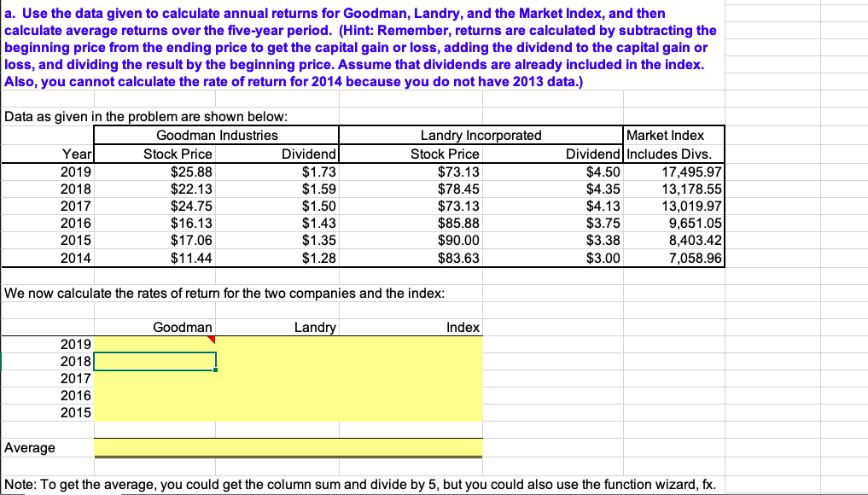Image resolution: width=868 pixels, height=495 pixels.
Task: Click the Landry 2015 dividend $3.38
Action: click(x=603, y=241)
